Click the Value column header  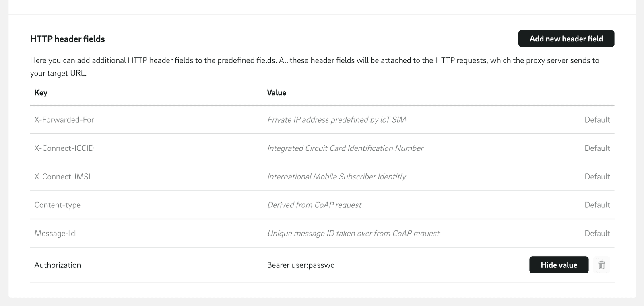(276, 92)
